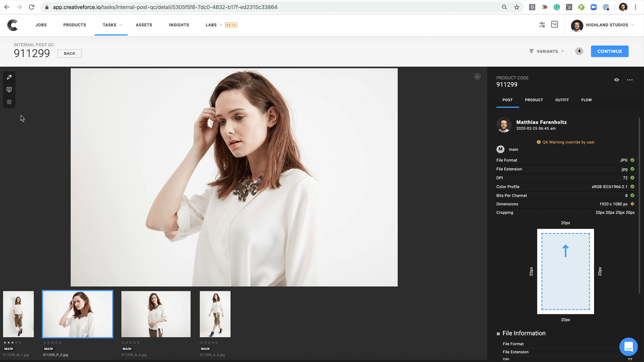Open the VARIANTS dropdown
Screen dimensions: 644x362
tap(546, 51)
